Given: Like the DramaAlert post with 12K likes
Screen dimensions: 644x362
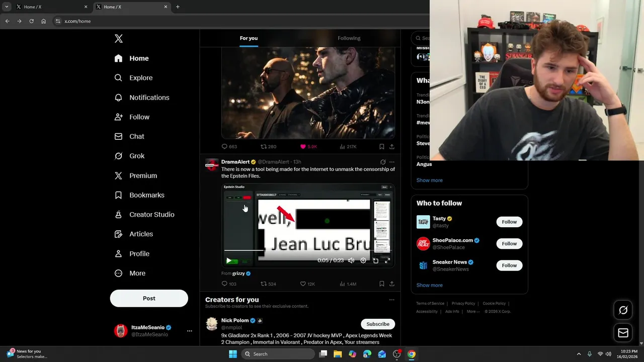Looking at the screenshot, I should pos(307,284).
